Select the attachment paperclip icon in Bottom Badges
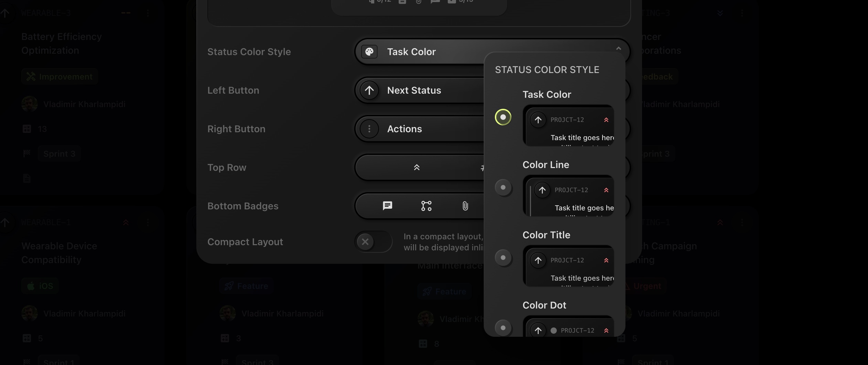Screen dimensions: 868x365 [465, 206]
